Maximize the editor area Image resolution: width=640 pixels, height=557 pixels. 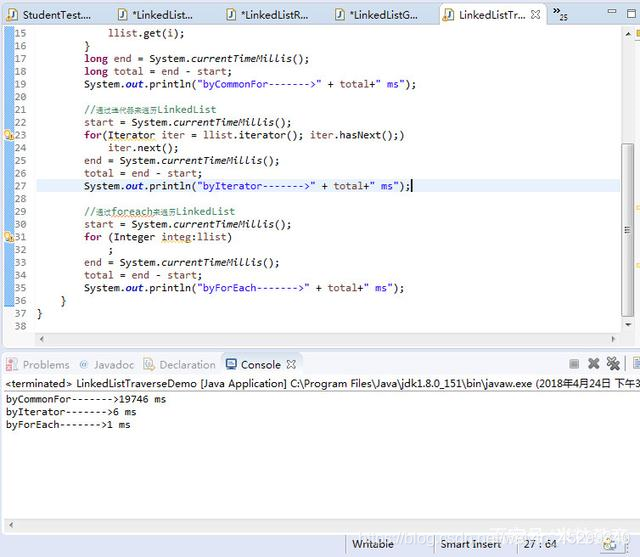631,13
